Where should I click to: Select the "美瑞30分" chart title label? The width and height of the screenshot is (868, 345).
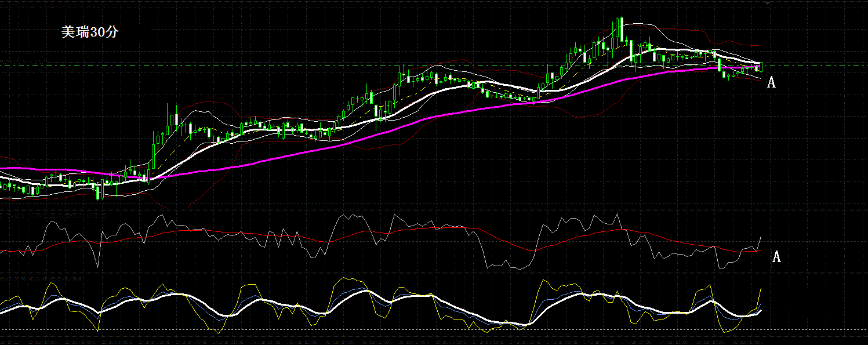90,32
